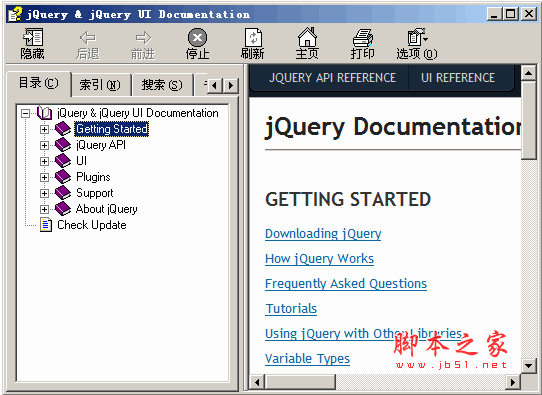Click the page icon beside Check Update
Viewport: 542px width, 395px height.
pyautogui.click(x=46, y=225)
